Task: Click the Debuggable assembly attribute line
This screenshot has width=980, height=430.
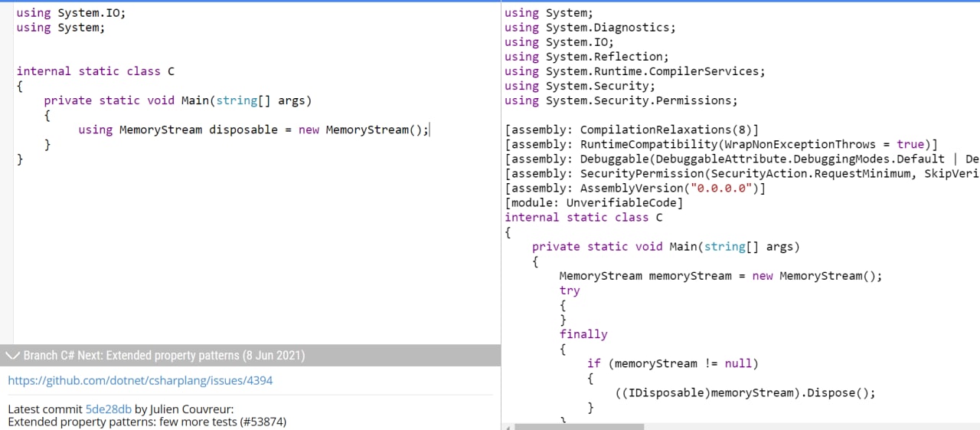Action: coord(742,159)
